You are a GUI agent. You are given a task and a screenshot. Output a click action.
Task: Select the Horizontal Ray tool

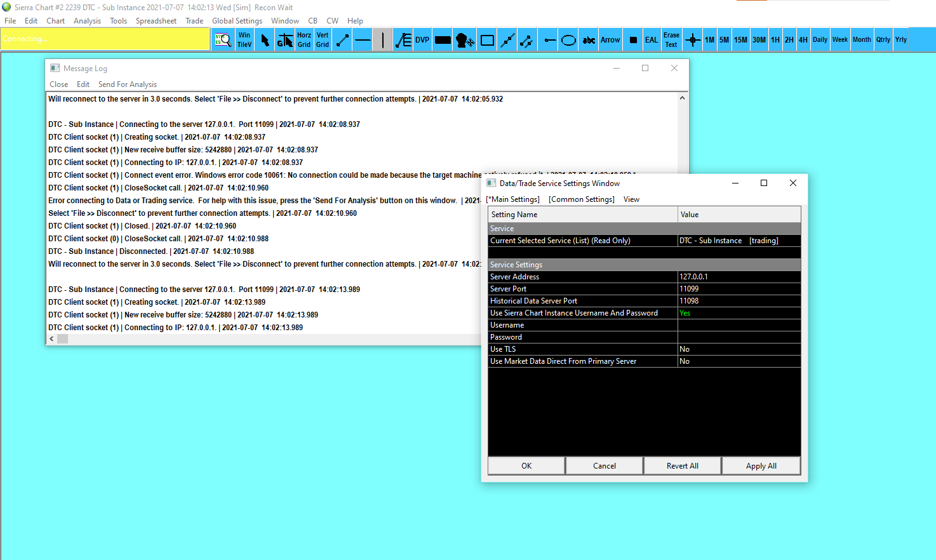tap(549, 40)
